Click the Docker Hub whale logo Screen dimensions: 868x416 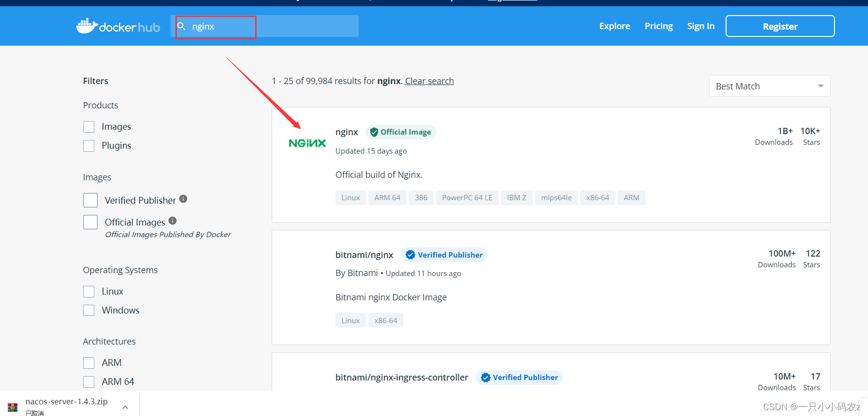[x=118, y=26]
